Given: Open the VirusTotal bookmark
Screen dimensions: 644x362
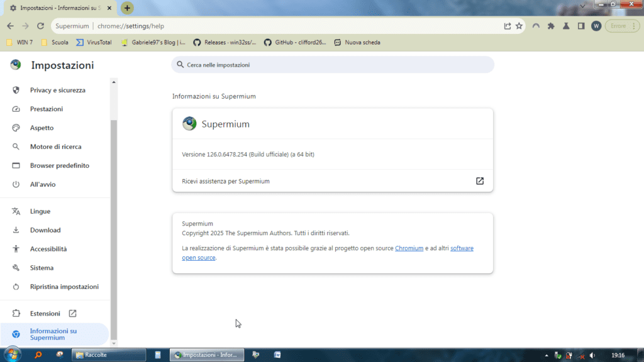Looking at the screenshot, I should coord(94,42).
